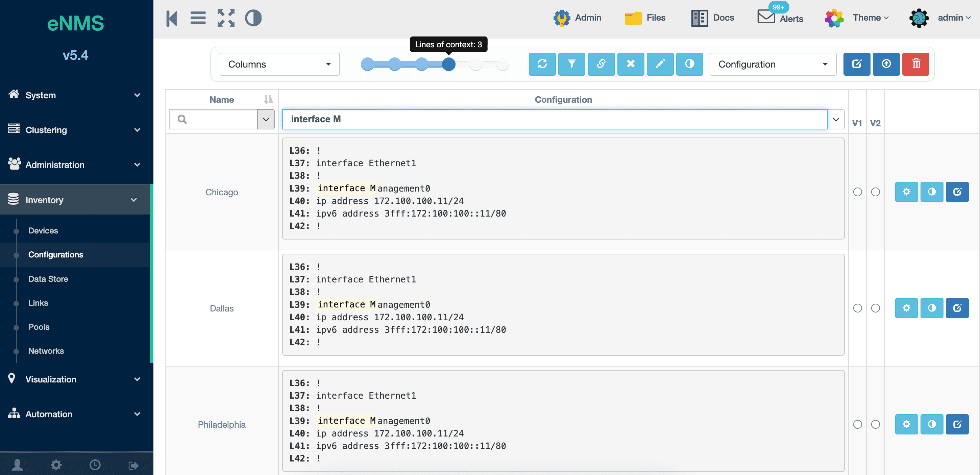Image resolution: width=980 pixels, height=475 pixels.
Task: Click the pencil bulk edit button
Action: pyautogui.click(x=660, y=64)
